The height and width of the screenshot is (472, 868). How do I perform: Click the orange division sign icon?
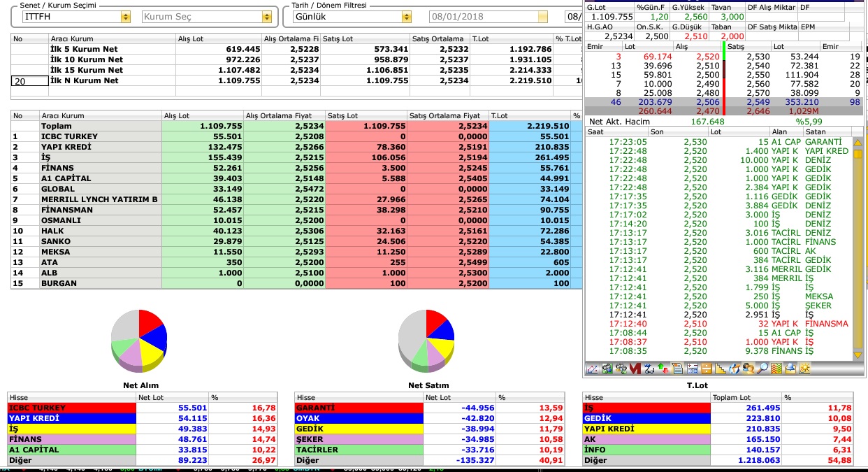point(707,369)
